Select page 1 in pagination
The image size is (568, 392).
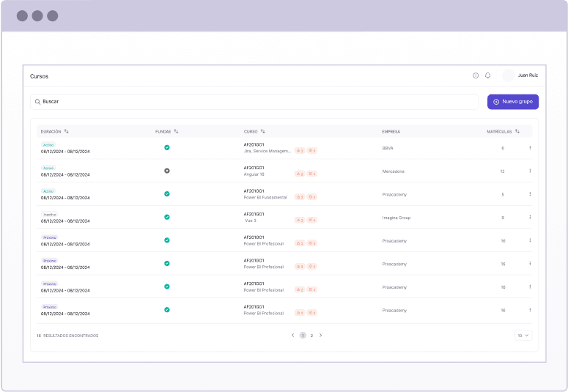pyautogui.click(x=303, y=336)
